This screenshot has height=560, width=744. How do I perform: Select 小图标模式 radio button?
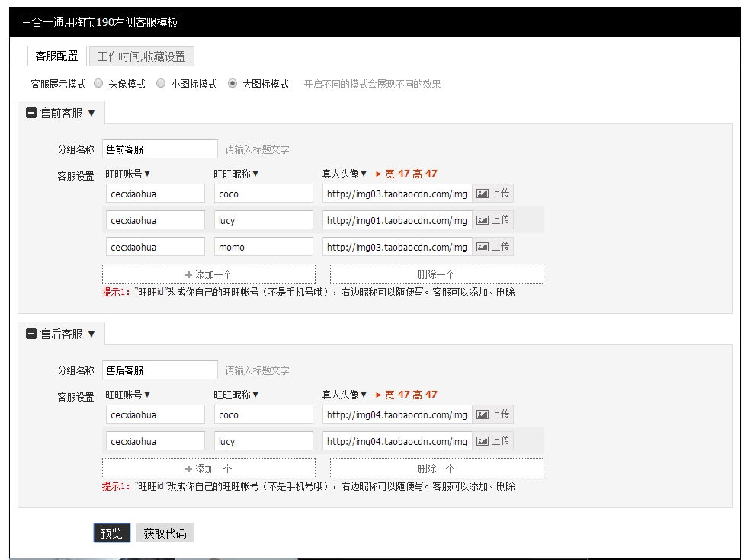pos(161,84)
